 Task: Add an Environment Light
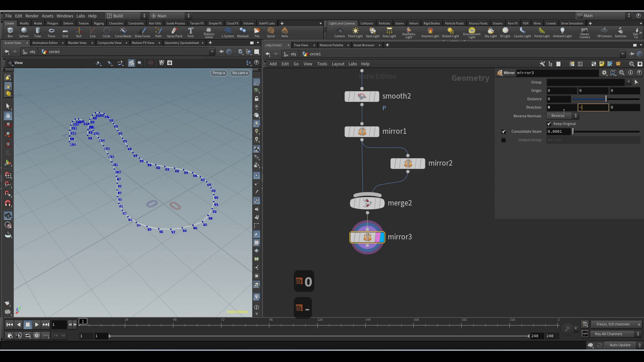pos(471,33)
